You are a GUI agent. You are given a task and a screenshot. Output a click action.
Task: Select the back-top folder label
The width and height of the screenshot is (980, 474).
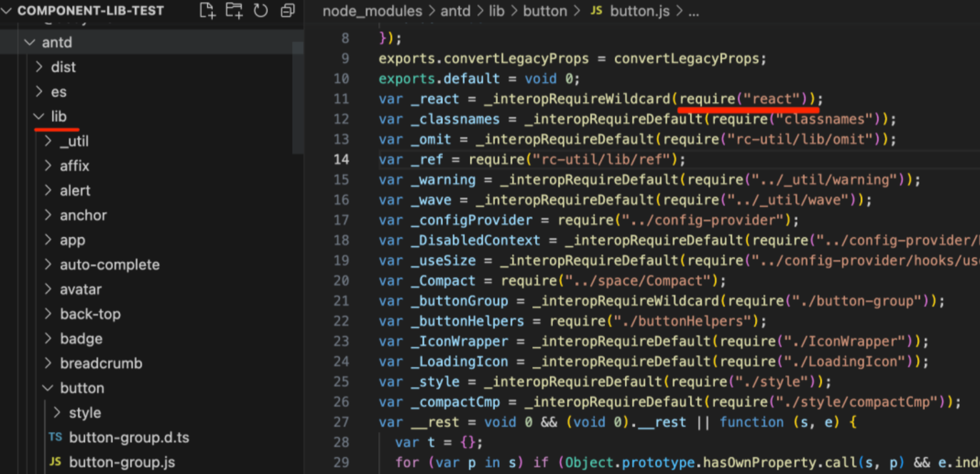click(x=90, y=314)
